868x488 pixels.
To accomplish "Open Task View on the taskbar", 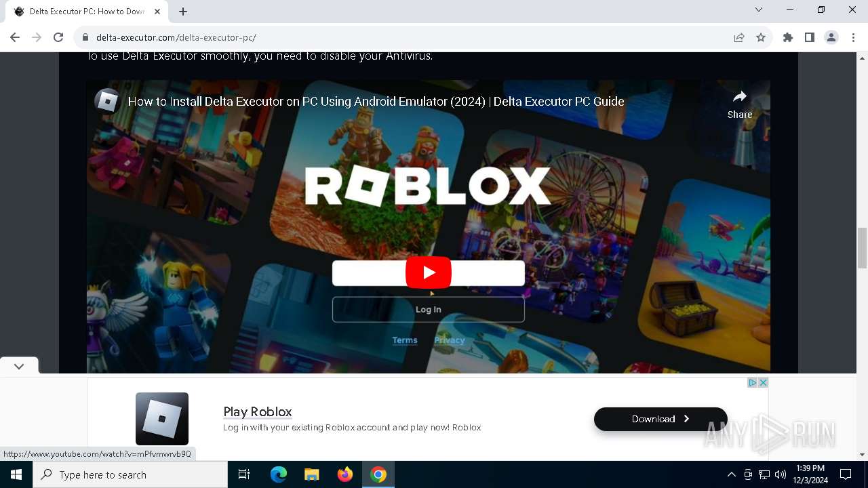I will pos(244,474).
